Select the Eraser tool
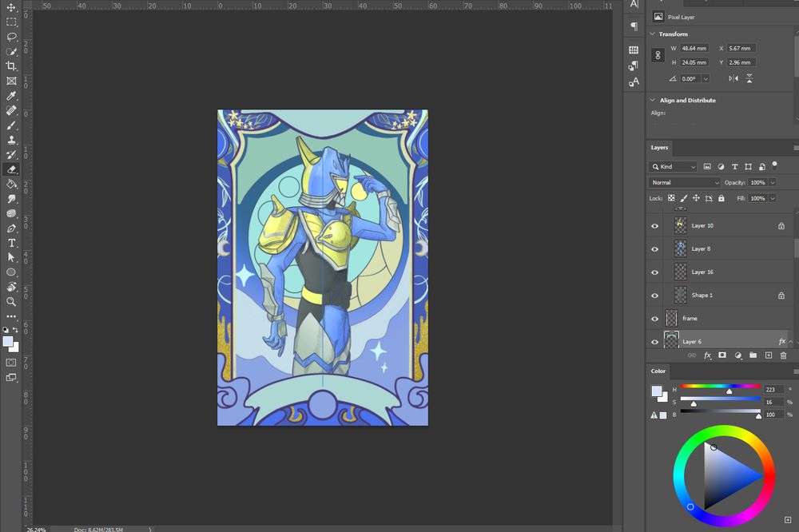 pos(11,169)
